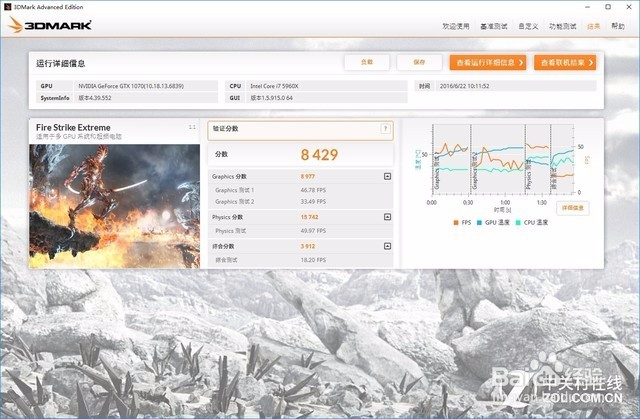Screen dimensions: 640x419
Task: Click the overall score 8 429
Action: (319, 155)
